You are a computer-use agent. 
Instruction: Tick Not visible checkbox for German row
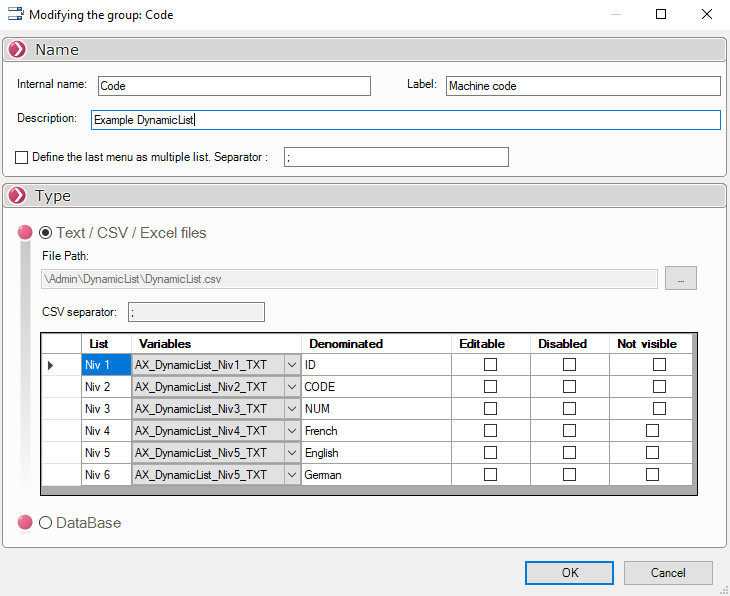click(x=652, y=475)
